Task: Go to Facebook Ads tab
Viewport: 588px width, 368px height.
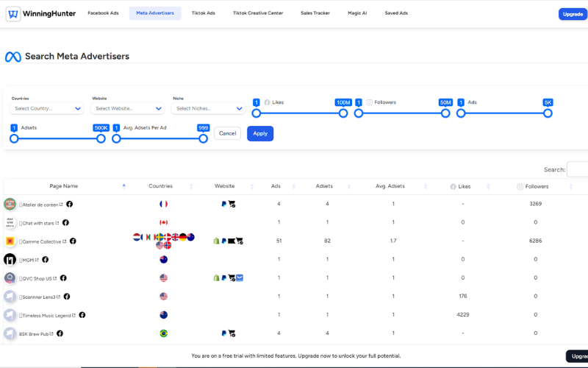Action: [103, 13]
